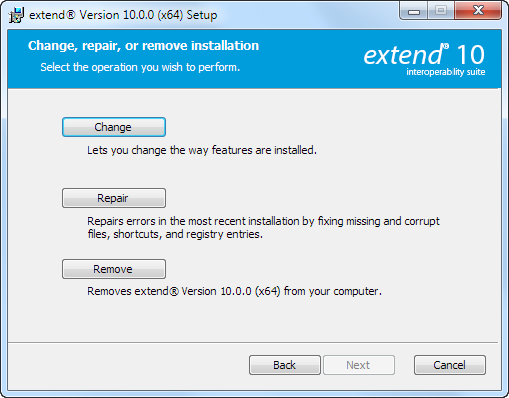The image size is (509, 398).
Task: Minimize the Setup window
Action: coord(414,11)
